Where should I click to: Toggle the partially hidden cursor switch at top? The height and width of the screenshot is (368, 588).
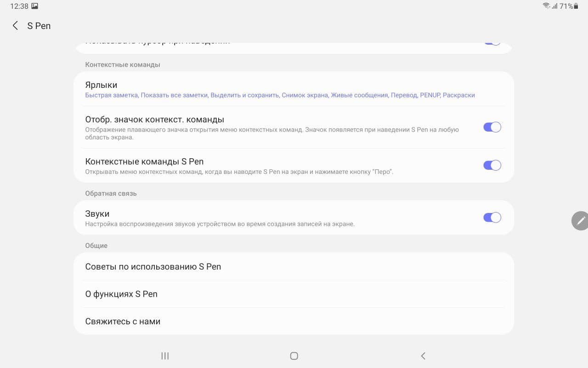492,42
